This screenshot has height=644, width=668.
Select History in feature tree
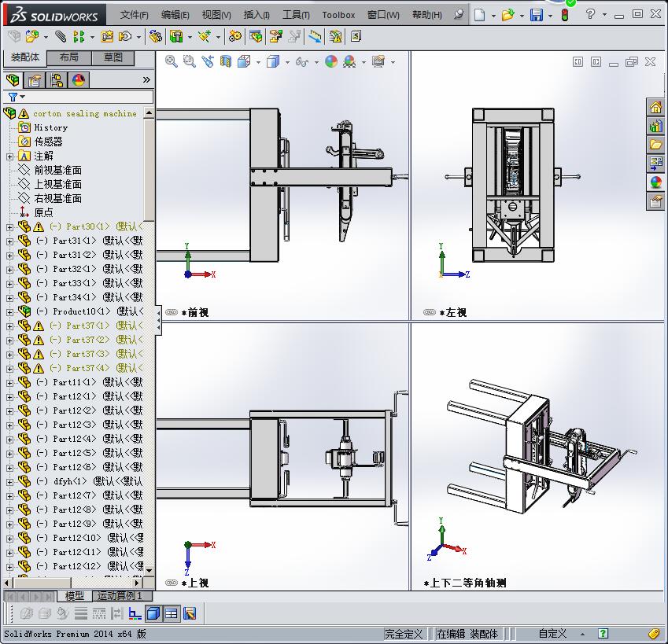point(50,127)
